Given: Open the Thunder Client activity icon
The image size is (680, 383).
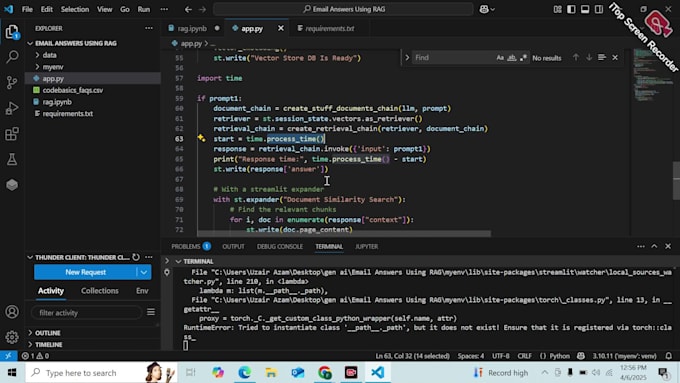Looking at the screenshot, I should tap(12, 185).
